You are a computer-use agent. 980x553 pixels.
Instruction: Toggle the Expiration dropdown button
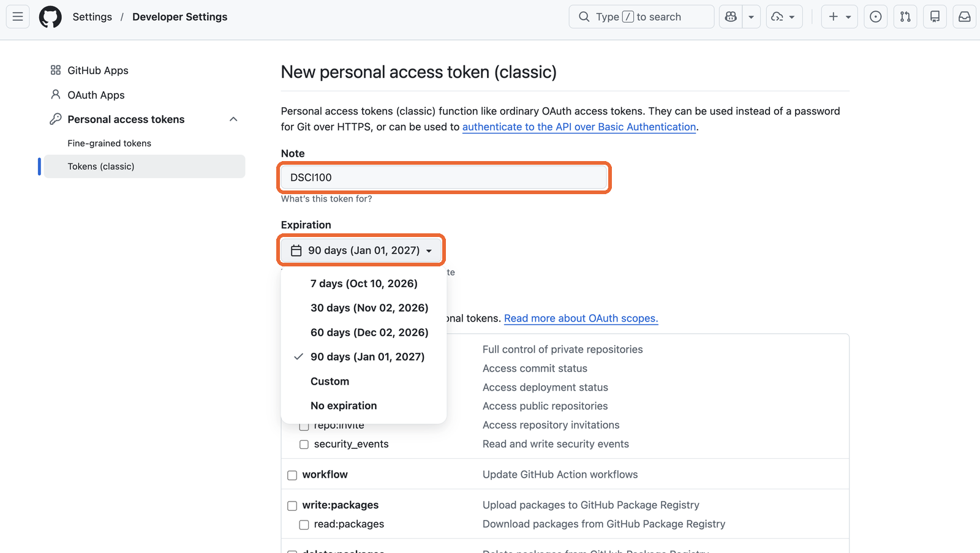(361, 250)
